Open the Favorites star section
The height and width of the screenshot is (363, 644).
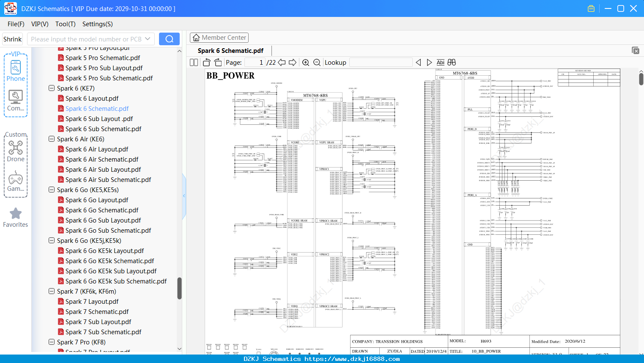[x=16, y=218]
